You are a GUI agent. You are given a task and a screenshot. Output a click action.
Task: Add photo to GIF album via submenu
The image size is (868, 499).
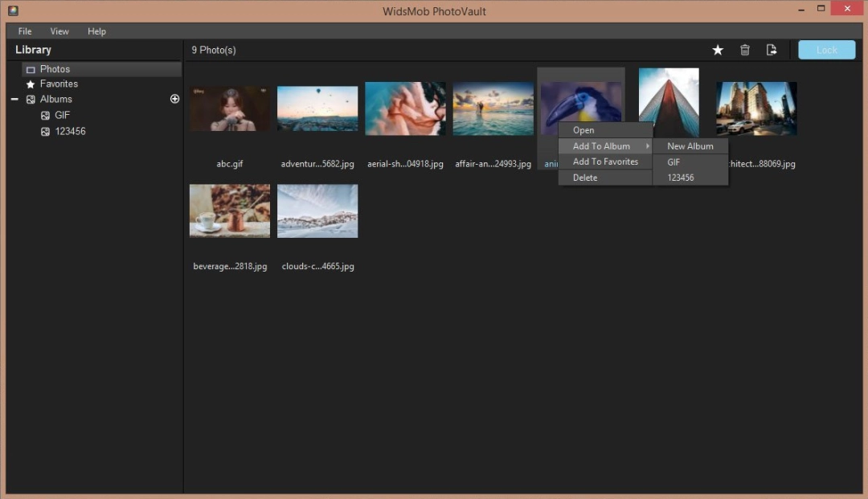[673, 162]
